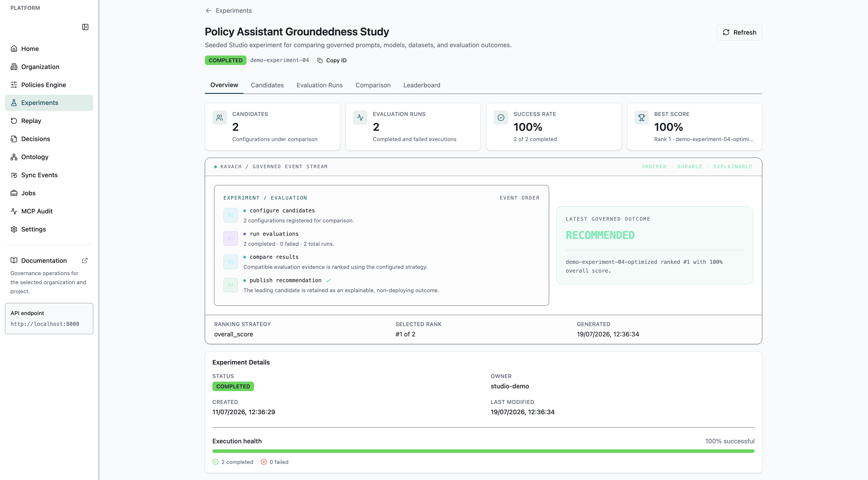Click the Best Score trophy icon
Viewport: 868px width, 480px height.
pos(642,118)
